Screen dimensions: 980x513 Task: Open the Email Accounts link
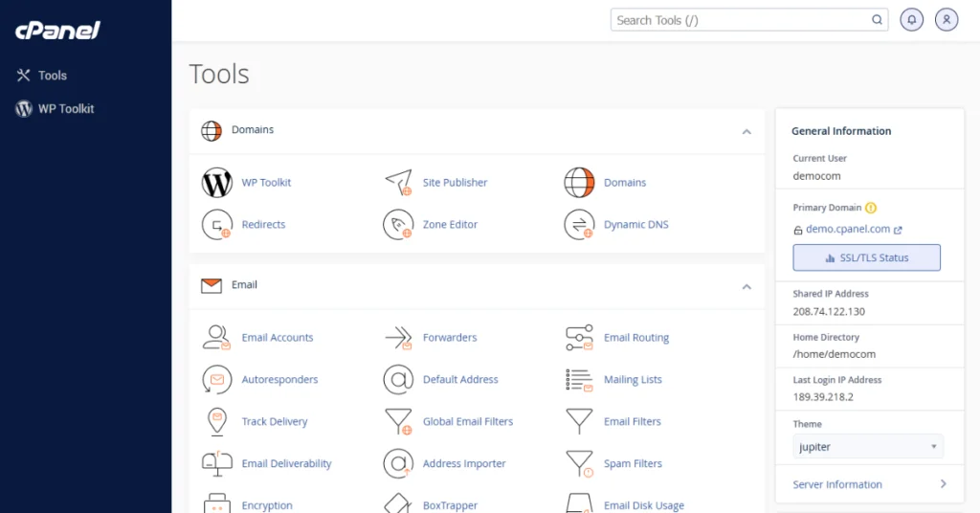pos(278,338)
